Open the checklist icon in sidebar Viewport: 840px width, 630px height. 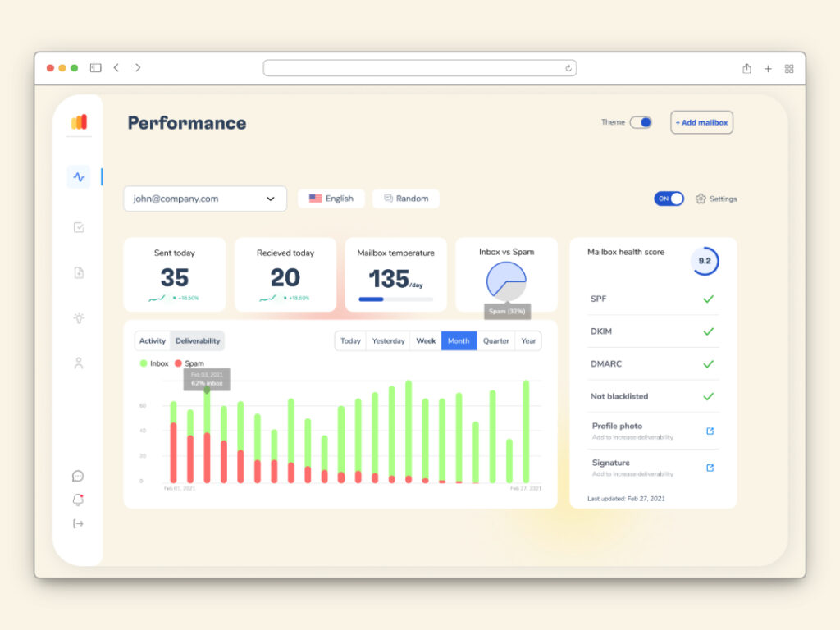(79, 228)
